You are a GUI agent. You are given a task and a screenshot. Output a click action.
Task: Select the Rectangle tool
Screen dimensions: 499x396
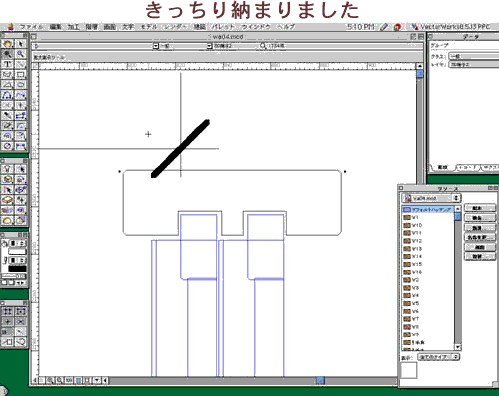coord(21,74)
